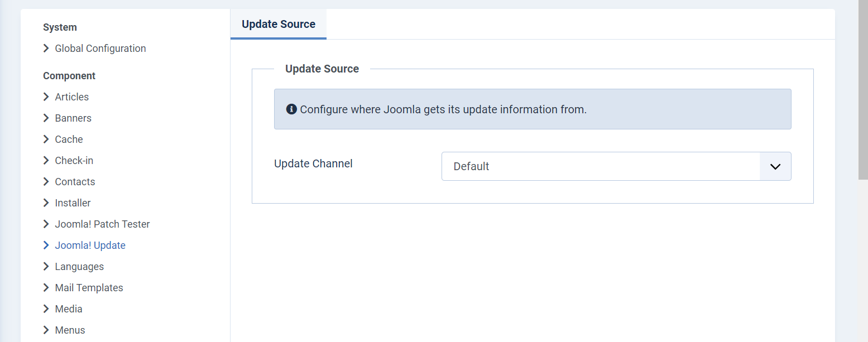Click the chevron beside Media
The height and width of the screenshot is (342, 868).
coord(46,309)
